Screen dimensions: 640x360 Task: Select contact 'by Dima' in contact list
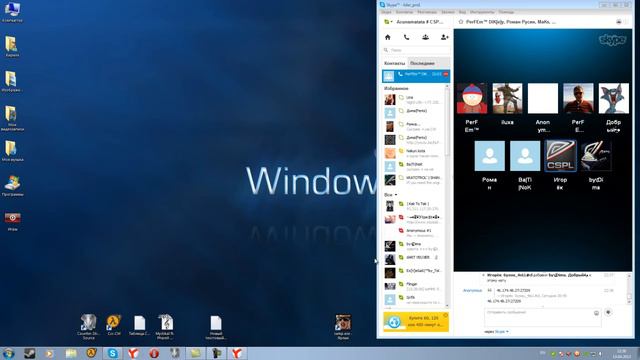(413, 246)
